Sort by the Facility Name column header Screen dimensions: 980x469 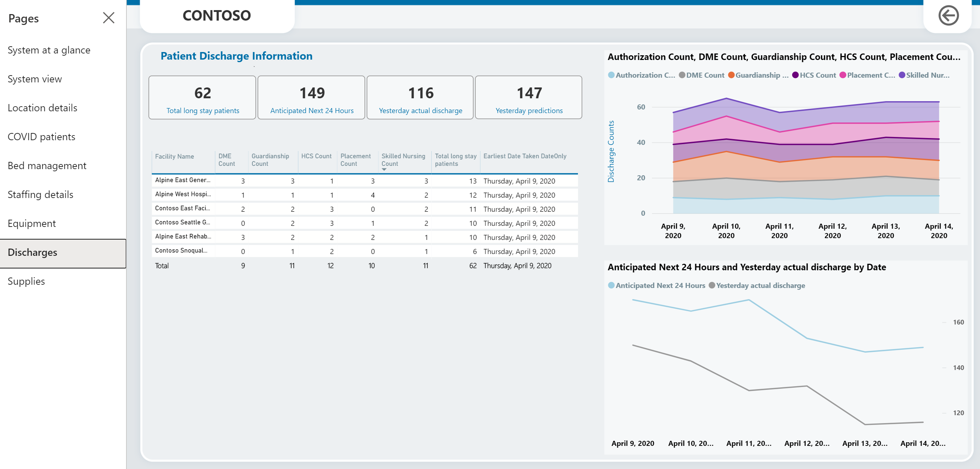click(174, 156)
